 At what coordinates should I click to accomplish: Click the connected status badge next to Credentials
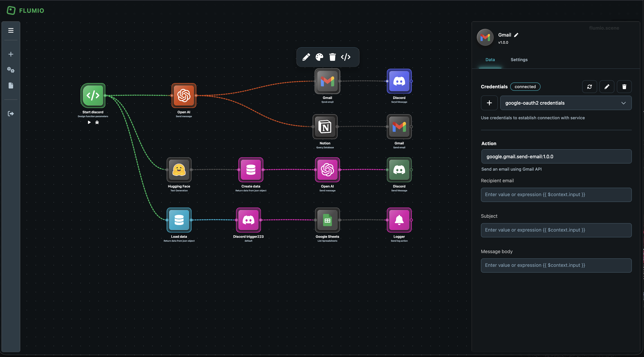point(525,87)
